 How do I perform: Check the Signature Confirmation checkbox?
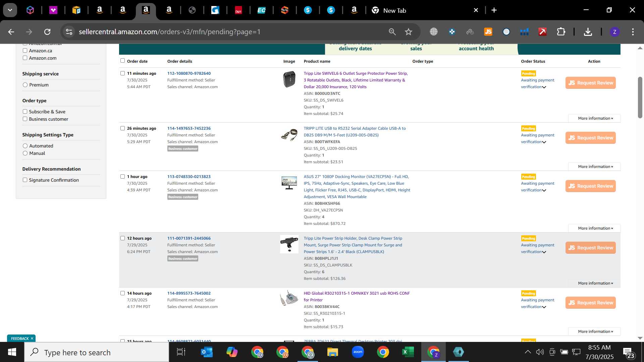[x=25, y=180]
